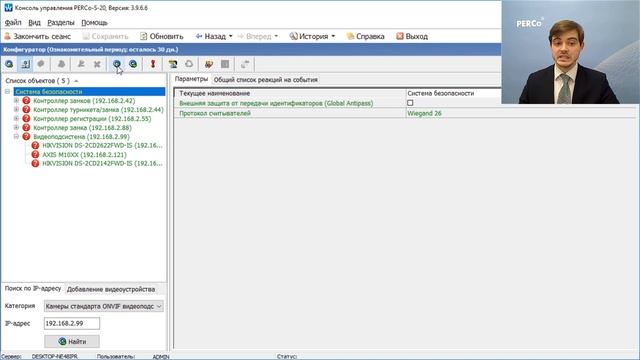Switch to the Поиск по IP-адресу tab

tap(33, 289)
